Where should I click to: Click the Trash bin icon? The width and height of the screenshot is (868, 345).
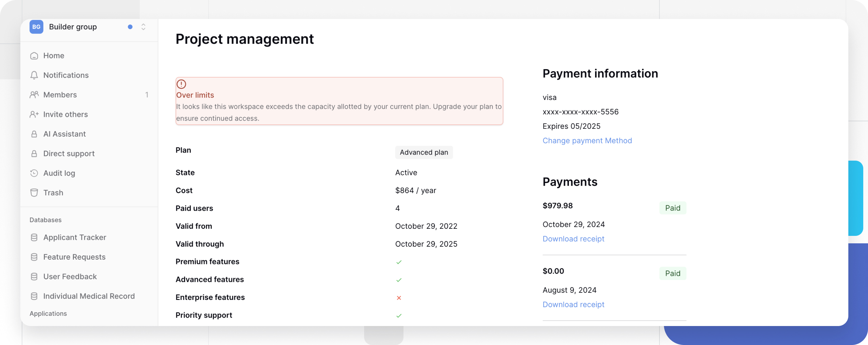pos(34,193)
